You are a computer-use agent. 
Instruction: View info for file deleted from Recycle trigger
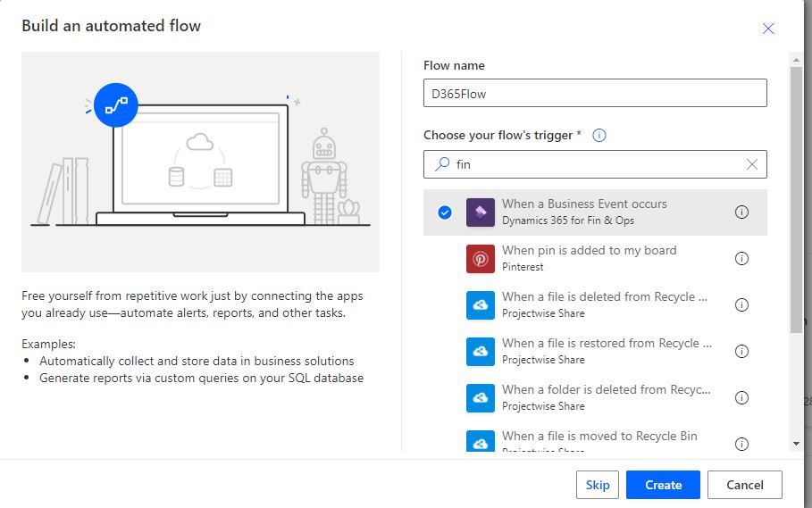(x=741, y=305)
